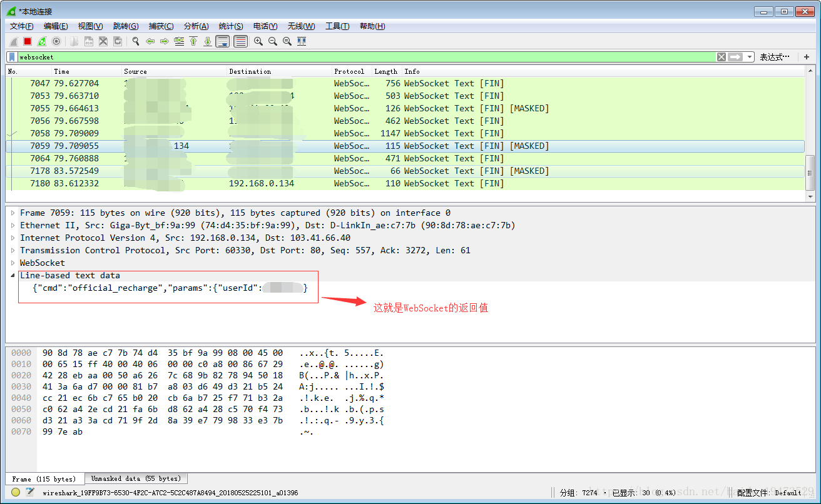Select packet 7180 destined to 192.168.0.134

(405, 183)
